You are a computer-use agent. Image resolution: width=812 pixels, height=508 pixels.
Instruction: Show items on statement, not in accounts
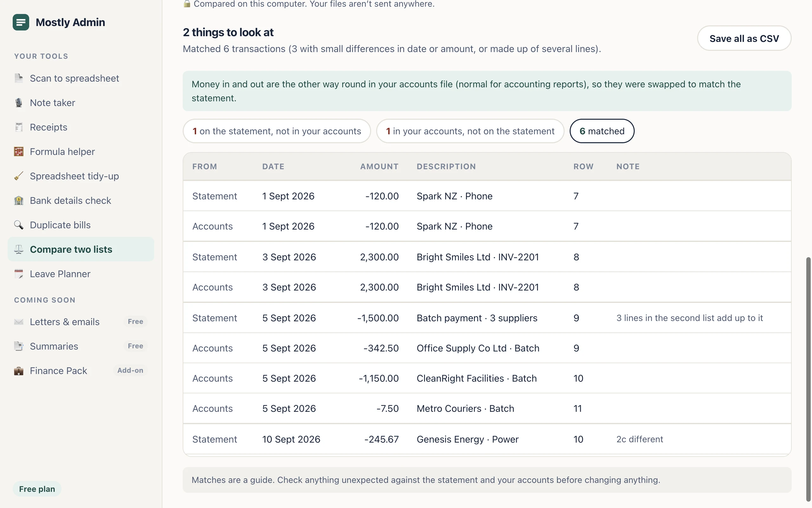pyautogui.click(x=277, y=131)
